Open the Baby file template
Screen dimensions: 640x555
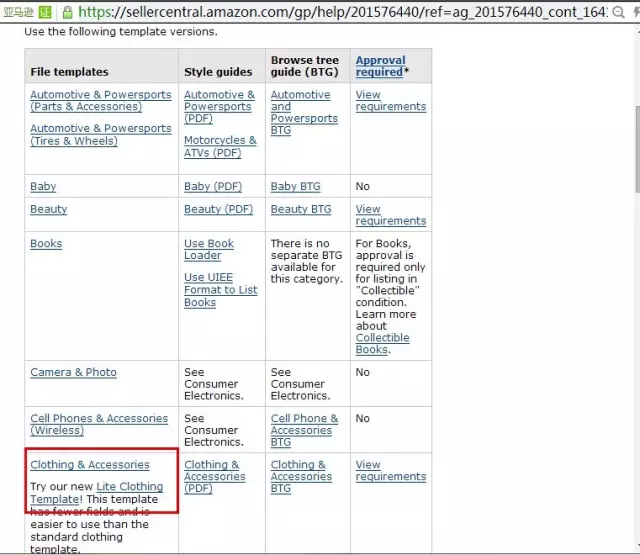[43, 186]
